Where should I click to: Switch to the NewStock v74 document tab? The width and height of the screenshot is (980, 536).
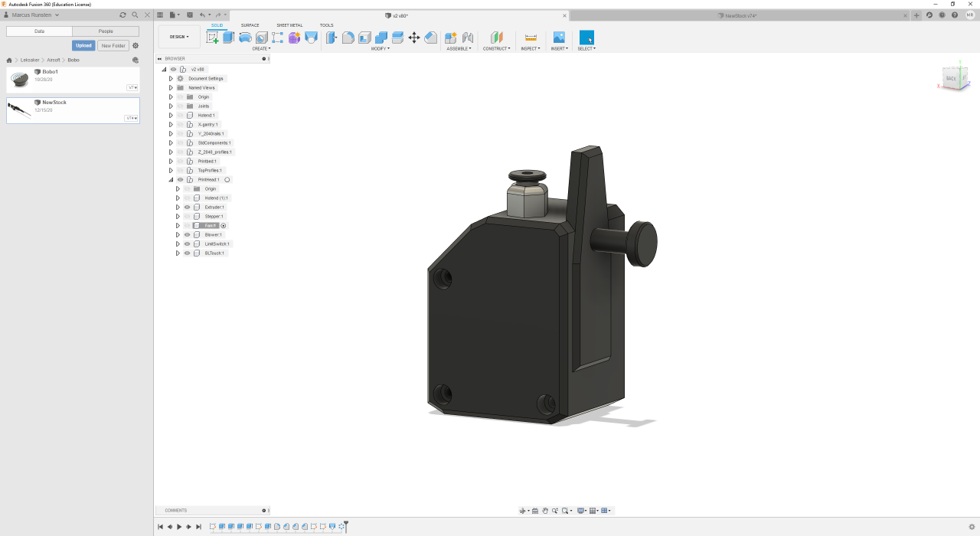pyautogui.click(x=740, y=15)
